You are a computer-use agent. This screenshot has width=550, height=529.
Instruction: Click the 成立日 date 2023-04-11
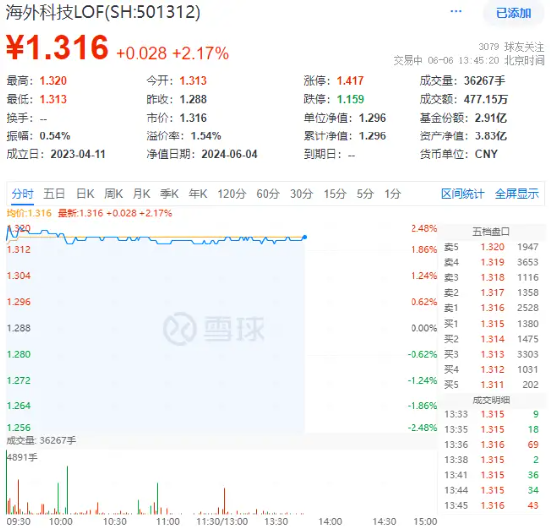(78, 154)
